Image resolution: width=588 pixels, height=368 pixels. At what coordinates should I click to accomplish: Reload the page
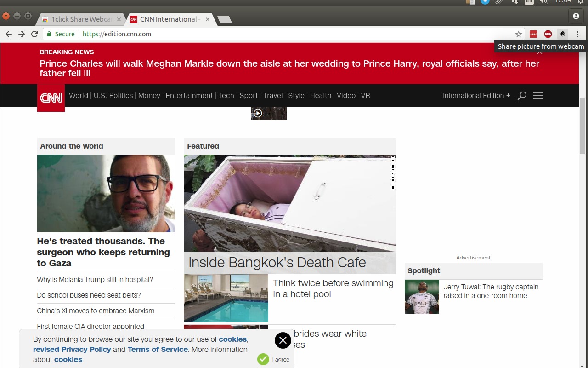click(34, 34)
